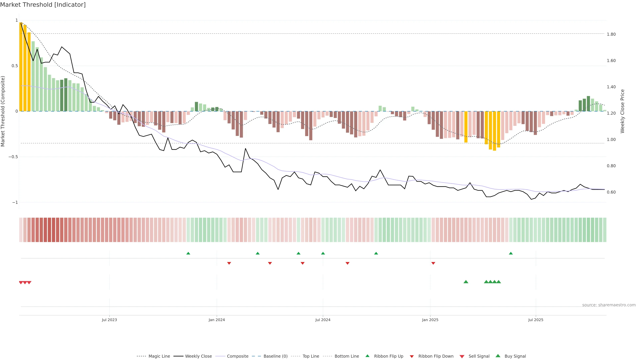Image resolution: width=644 pixels, height=362 pixels.
Task: Click the isolated buy signal marker of early 2025
Action: 466,282
